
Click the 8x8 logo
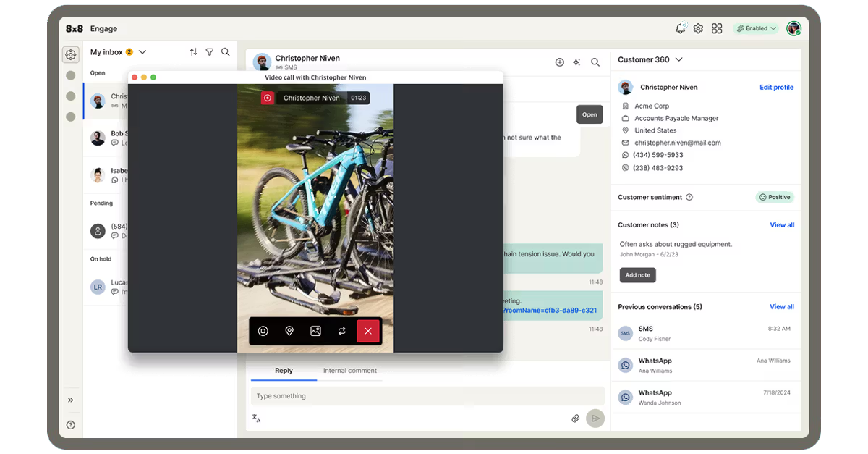tap(75, 28)
